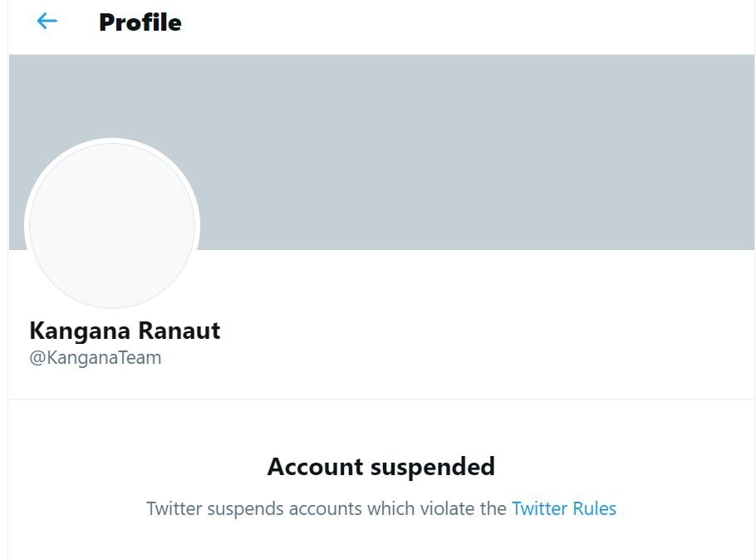Click the Profile page title
This screenshot has height=559, width=756.
[x=140, y=22]
